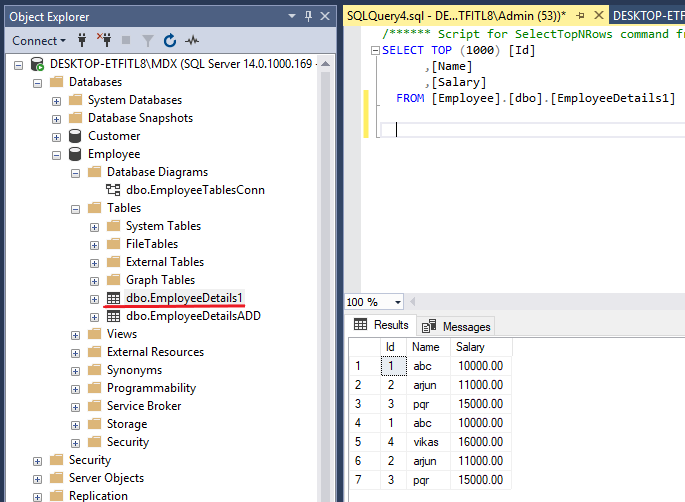Click the Salary column header
Screen dimensions: 685x502
(x=481, y=347)
